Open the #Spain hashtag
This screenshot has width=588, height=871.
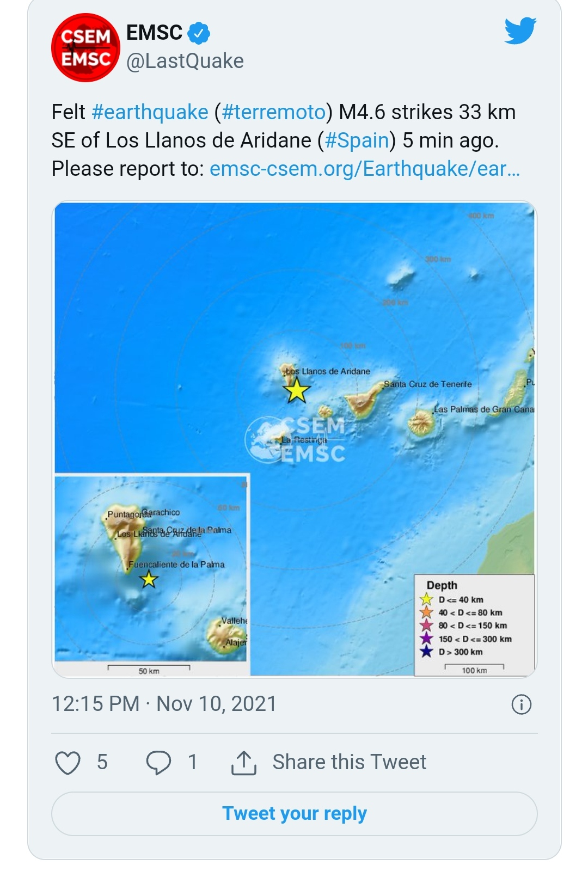click(357, 140)
